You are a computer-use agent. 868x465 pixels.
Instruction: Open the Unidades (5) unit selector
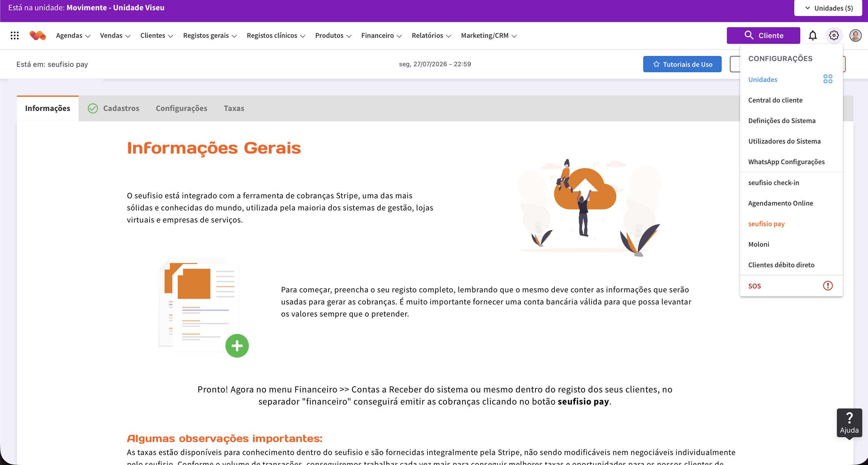click(x=828, y=8)
